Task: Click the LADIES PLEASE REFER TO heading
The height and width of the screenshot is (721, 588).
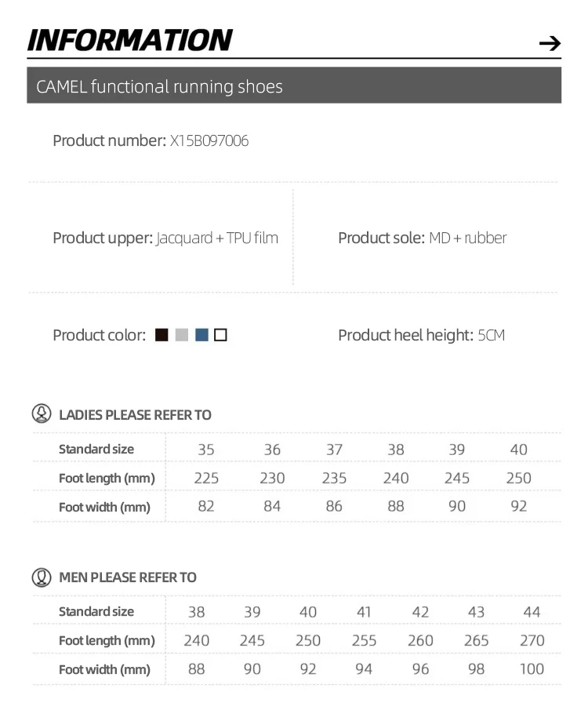Action: 135,415
